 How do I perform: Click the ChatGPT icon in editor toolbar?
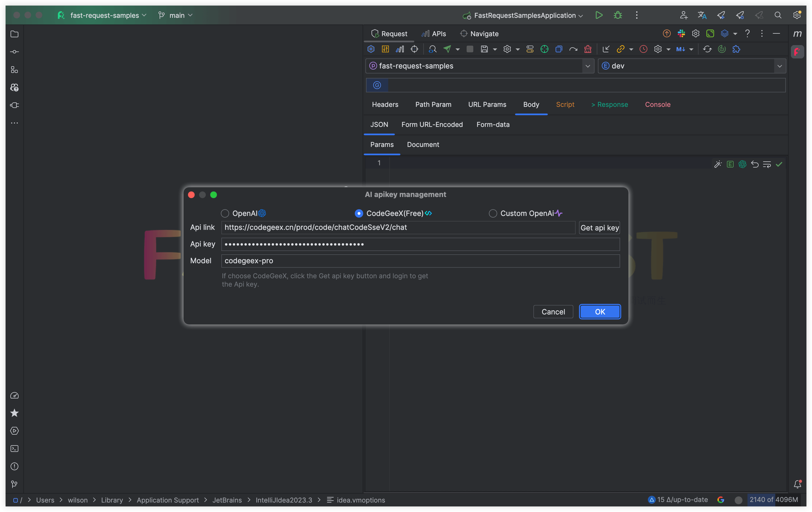[x=742, y=164]
